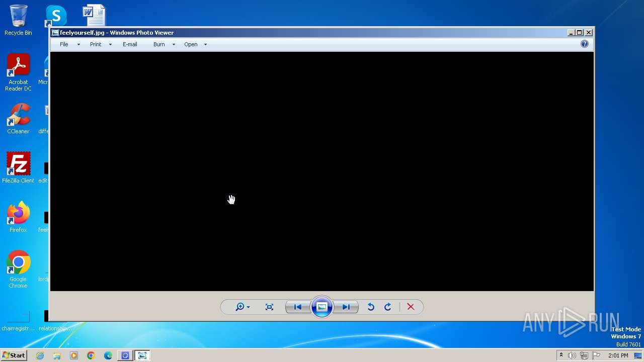Click the displayed black image area
644x362 pixels.
tap(322, 171)
